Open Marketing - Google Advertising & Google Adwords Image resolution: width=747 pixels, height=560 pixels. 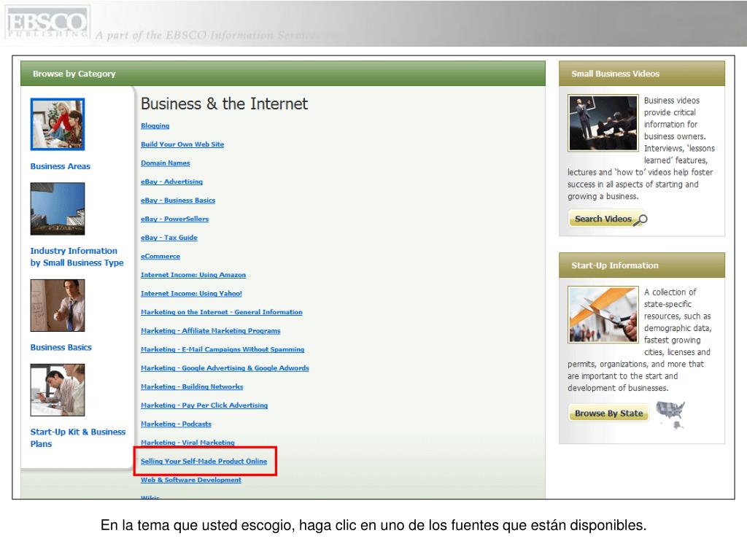pos(225,368)
